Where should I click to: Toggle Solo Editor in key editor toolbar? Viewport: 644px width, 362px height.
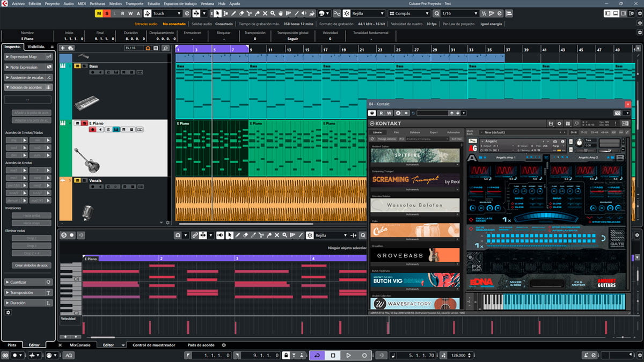click(x=64, y=235)
